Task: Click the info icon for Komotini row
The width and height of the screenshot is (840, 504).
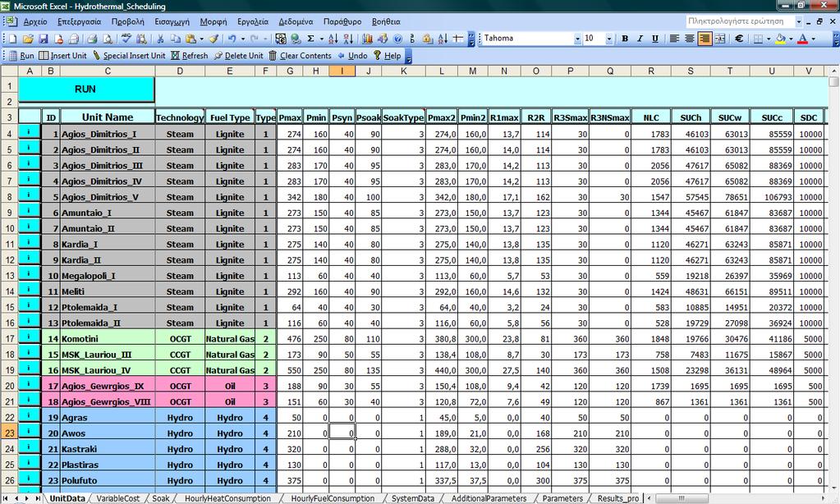Action: (x=30, y=337)
